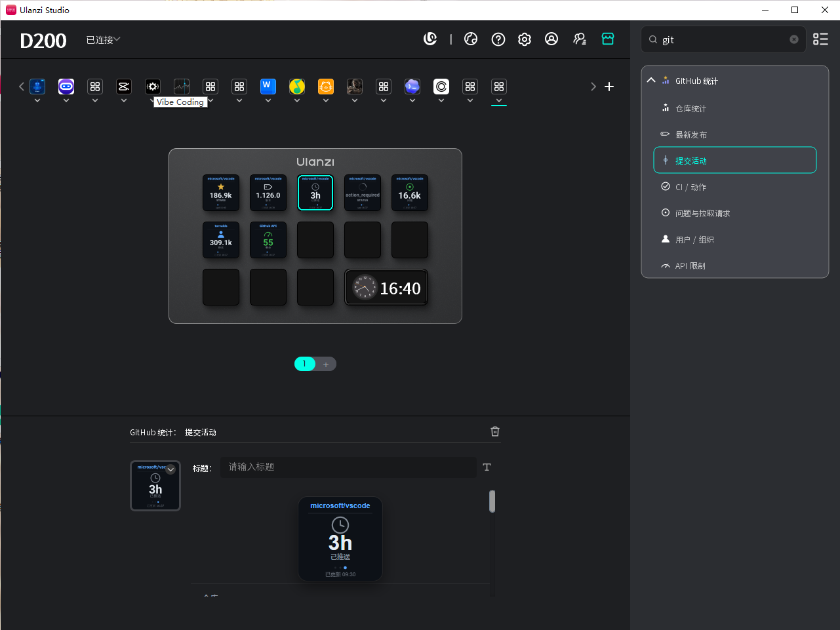Show previous profiles with the left arrow
The height and width of the screenshot is (630, 840).
pyautogui.click(x=22, y=87)
